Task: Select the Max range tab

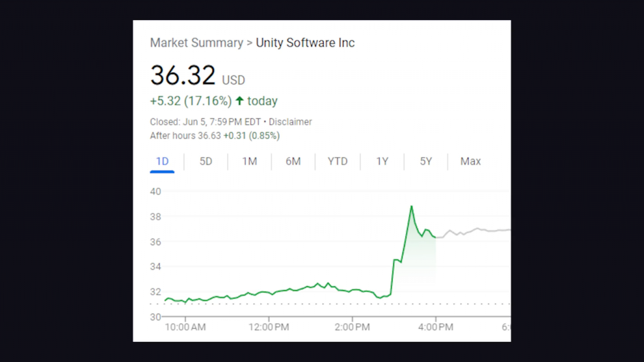Action: (470, 162)
